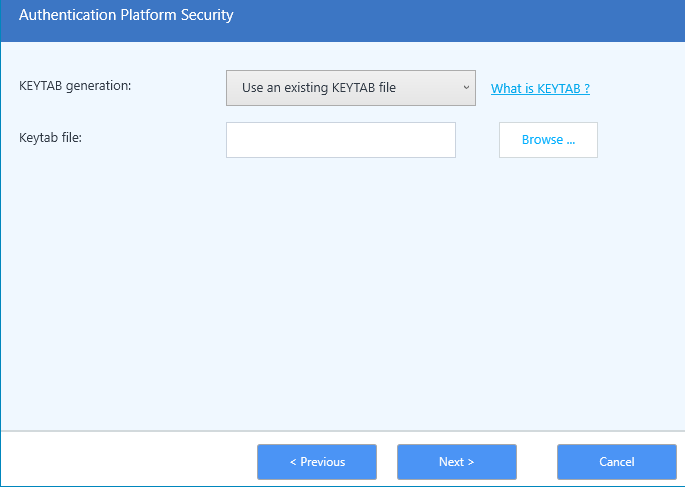Click the right arrow in the Next button
The width and height of the screenshot is (685, 487).
click(x=471, y=462)
